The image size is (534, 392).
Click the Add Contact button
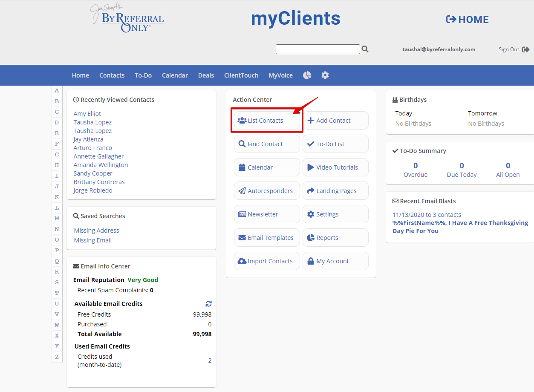335,121
